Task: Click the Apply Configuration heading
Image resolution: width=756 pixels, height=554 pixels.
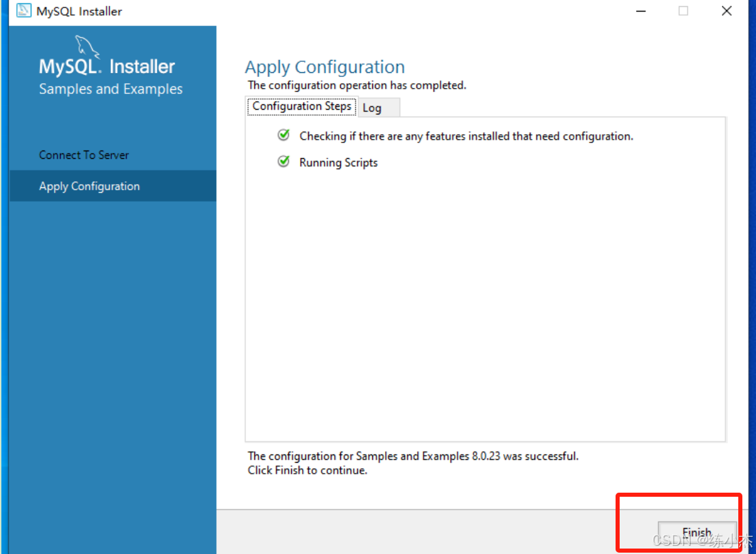Action: click(x=325, y=67)
